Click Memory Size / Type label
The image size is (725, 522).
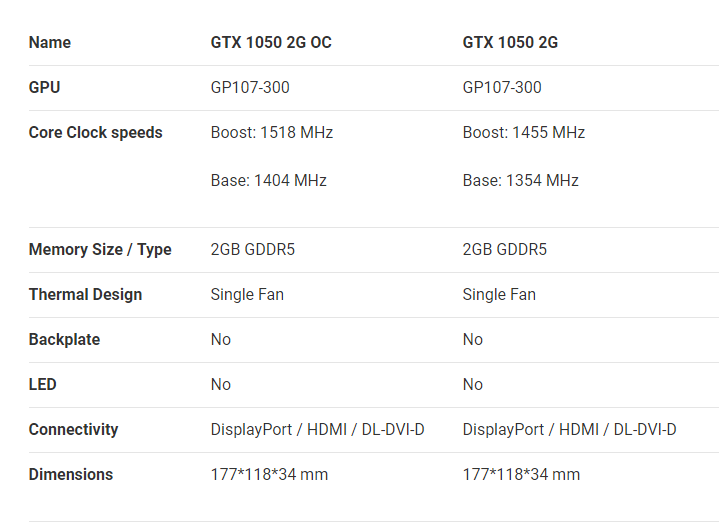click(100, 250)
